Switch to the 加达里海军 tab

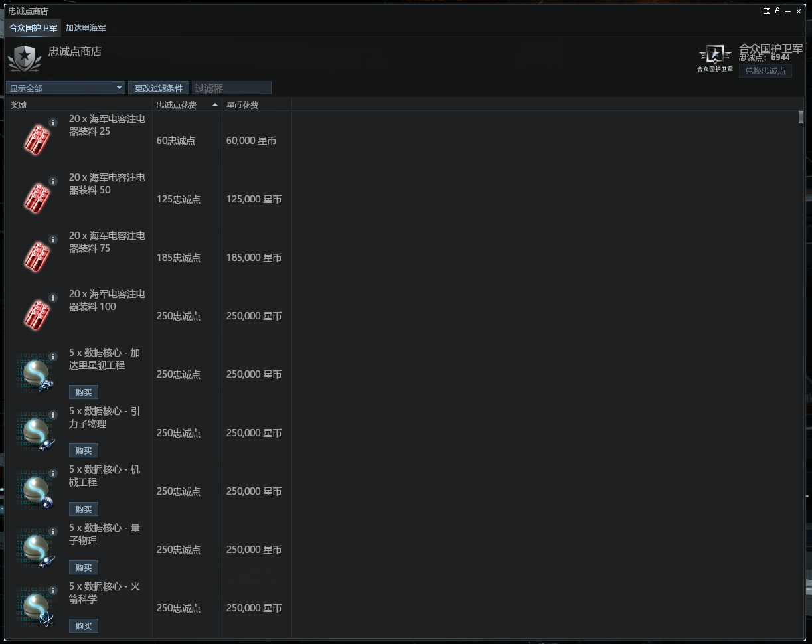point(86,28)
